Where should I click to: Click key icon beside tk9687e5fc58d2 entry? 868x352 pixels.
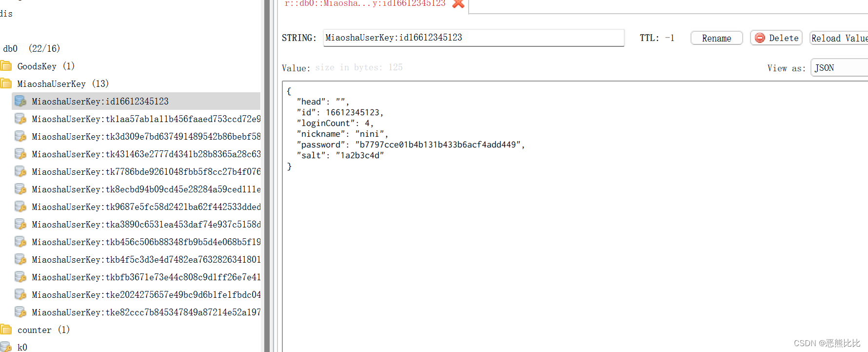20,207
